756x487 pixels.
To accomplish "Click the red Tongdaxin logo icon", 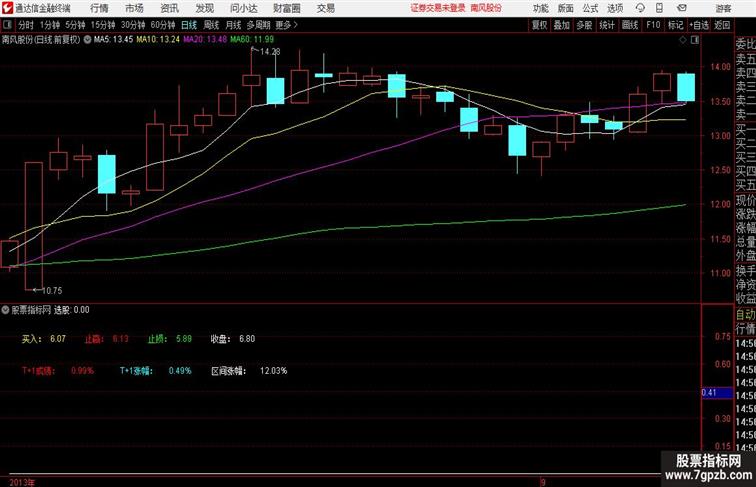I will pos(7,8).
